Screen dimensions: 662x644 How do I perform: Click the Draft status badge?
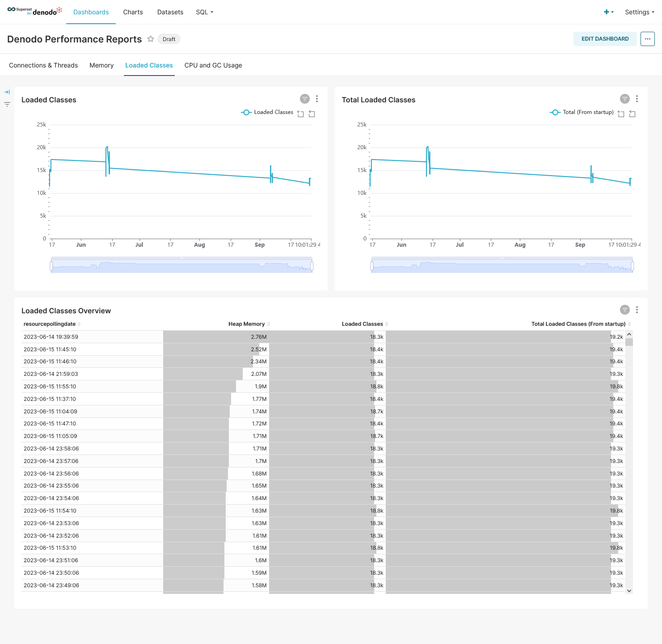coord(169,39)
